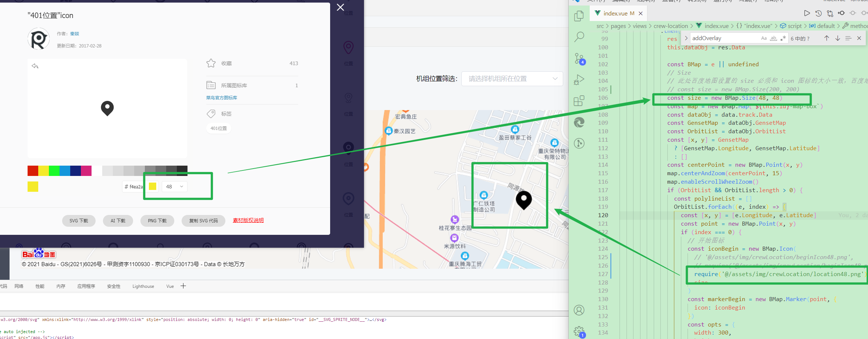Switch to the 安全性 devtools tab

coord(114,286)
